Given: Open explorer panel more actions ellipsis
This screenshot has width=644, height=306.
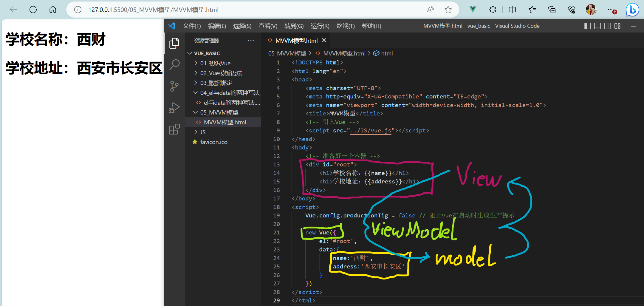Looking at the screenshot, I should click(251, 40).
